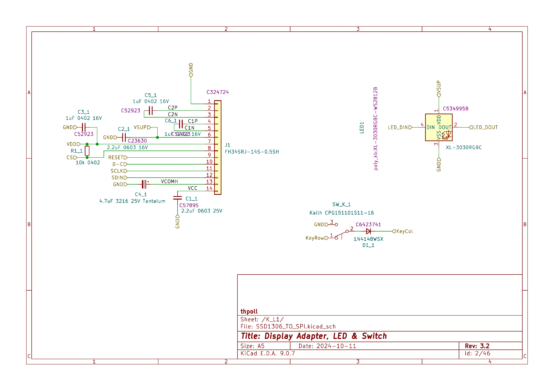
Task: Click the '4.7uF 3216 25V Tantalum' value
Action: [132, 201]
